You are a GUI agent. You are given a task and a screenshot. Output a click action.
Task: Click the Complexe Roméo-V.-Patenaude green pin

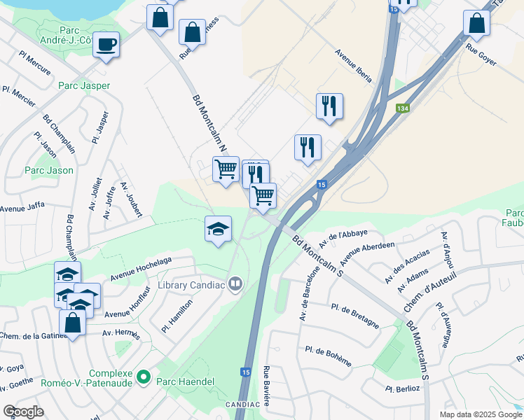(144, 377)
